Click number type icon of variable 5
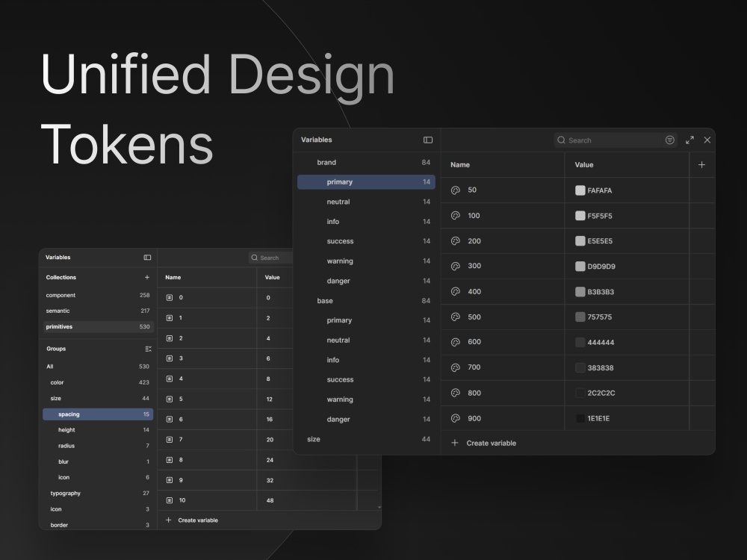This screenshot has width=747, height=560. pos(169,399)
